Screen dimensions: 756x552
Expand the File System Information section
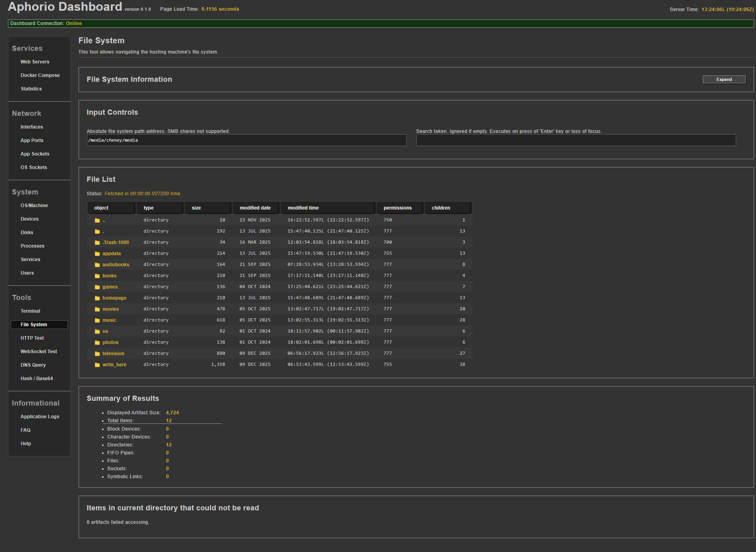coord(723,79)
